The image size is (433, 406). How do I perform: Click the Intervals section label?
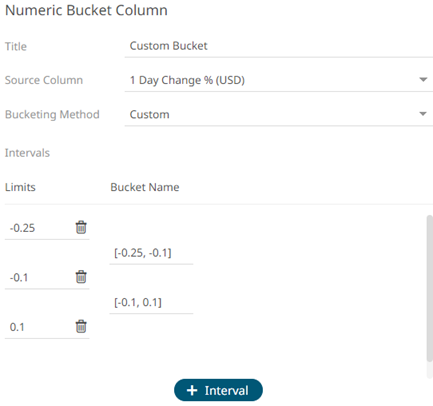point(27,153)
